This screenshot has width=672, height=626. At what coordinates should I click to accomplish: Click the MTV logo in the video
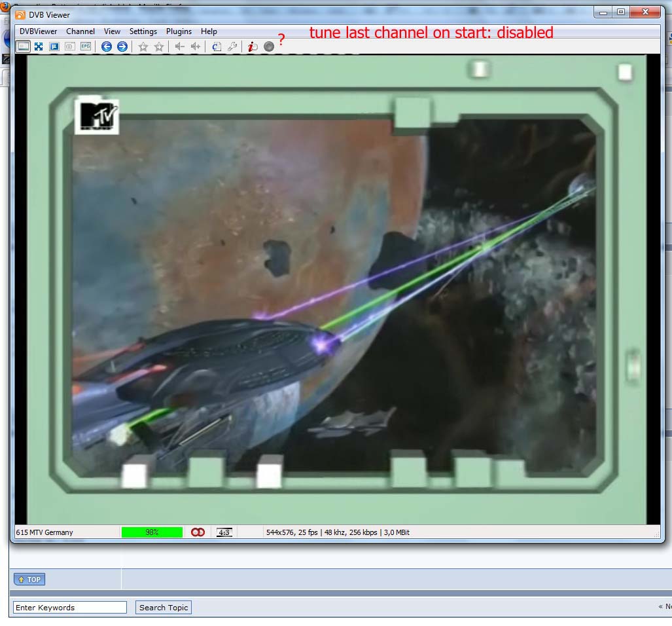[x=97, y=116]
